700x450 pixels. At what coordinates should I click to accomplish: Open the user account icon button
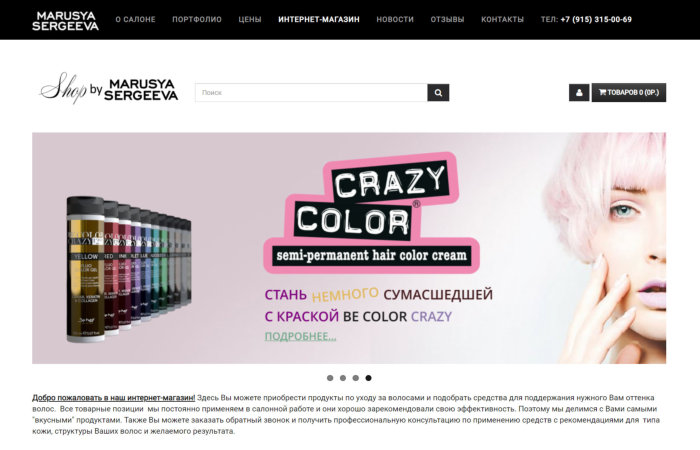coord(579,93)
